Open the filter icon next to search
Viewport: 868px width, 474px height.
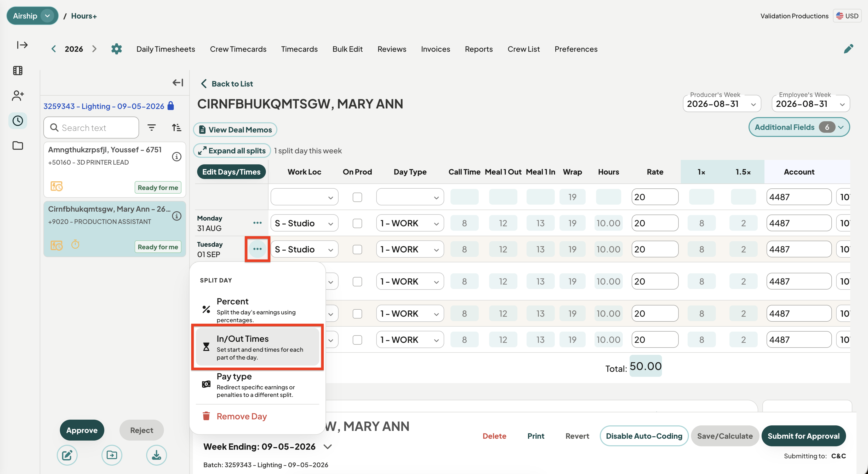tap(152, 128)
